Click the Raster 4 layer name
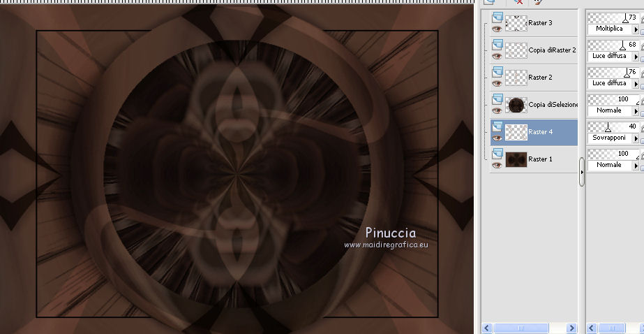 click(540, 132)
